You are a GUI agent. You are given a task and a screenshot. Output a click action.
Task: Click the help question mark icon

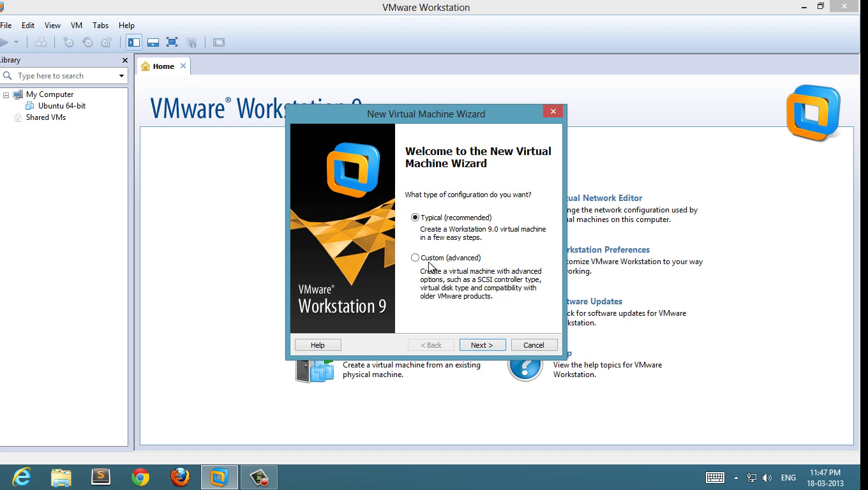[525, 367]
